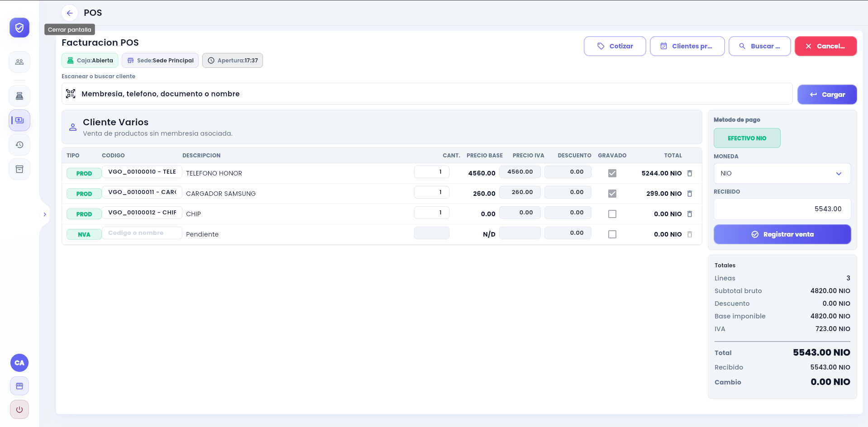
Task: Click the code field VGO_00100012
Action: (x=142, y=213)
